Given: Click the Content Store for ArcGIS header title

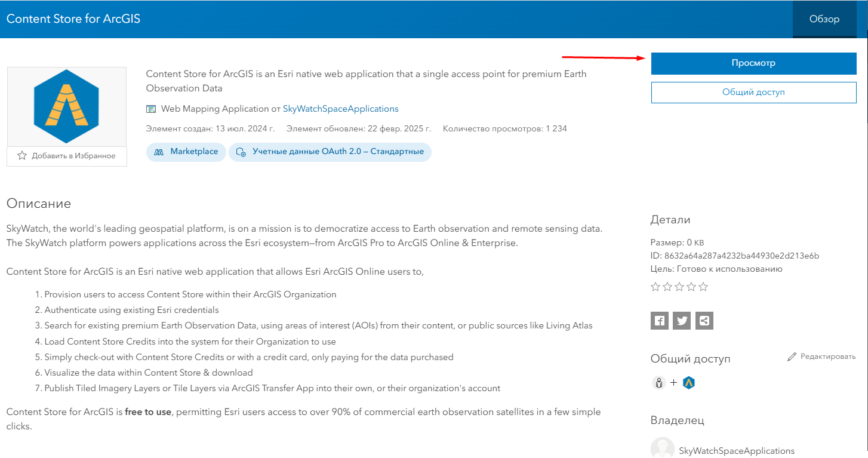Looking at the screenshot, I should (73, 19).
